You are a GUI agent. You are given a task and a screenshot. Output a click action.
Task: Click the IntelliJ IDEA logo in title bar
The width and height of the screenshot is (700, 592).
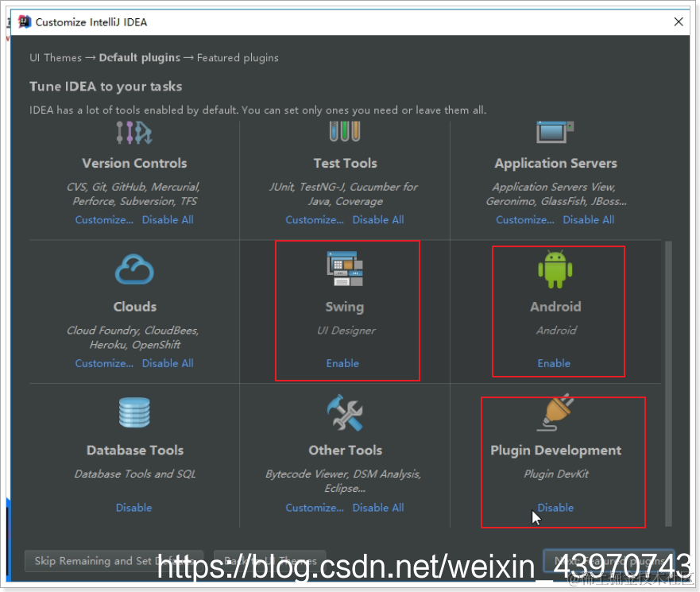(24, 21)
